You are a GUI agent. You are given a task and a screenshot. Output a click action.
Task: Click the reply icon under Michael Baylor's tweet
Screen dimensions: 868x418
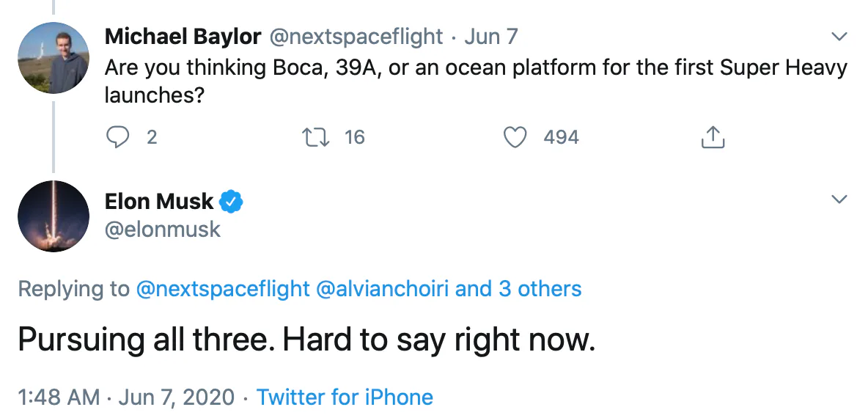coord(117,137)
